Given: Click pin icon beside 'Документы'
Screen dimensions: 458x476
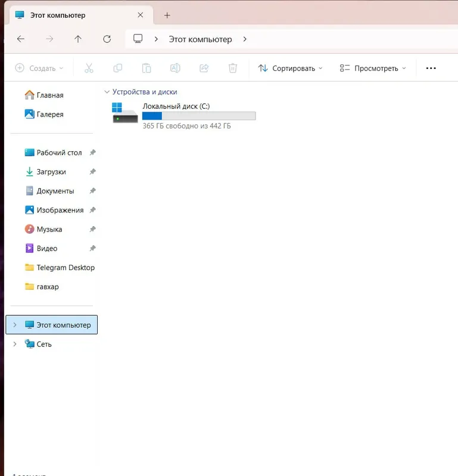Looking at the screenshot, I should tap(93, 190).
